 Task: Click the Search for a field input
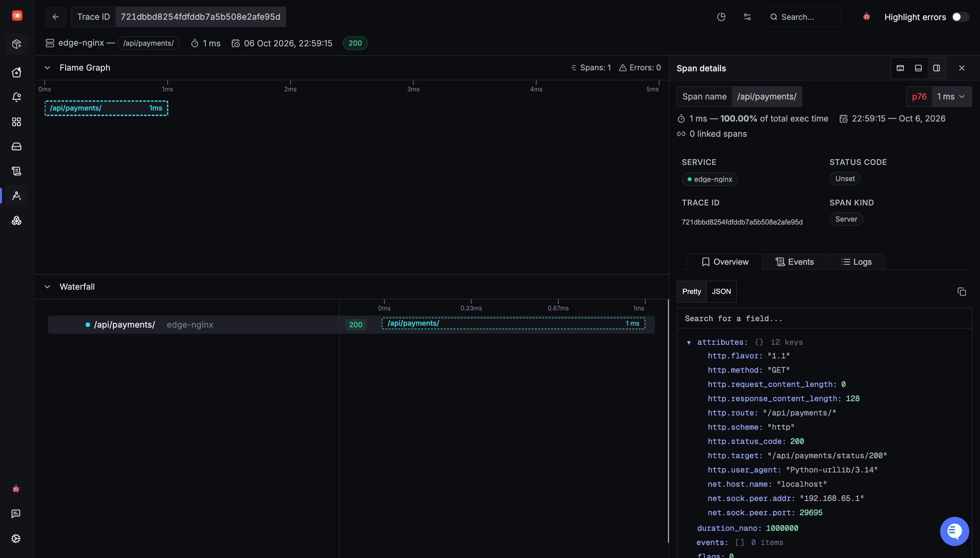click(x=824, y=319)
